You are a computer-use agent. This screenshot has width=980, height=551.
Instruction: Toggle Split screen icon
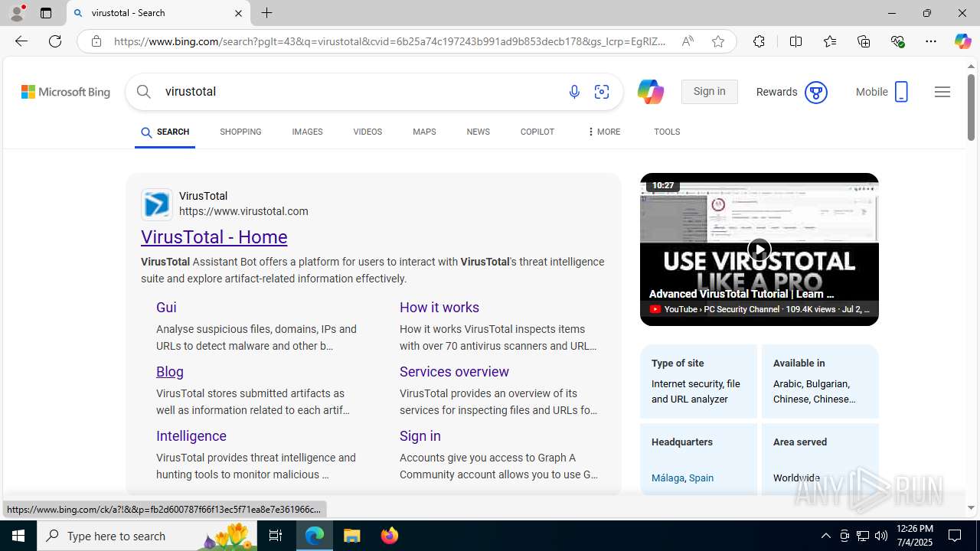795,41
